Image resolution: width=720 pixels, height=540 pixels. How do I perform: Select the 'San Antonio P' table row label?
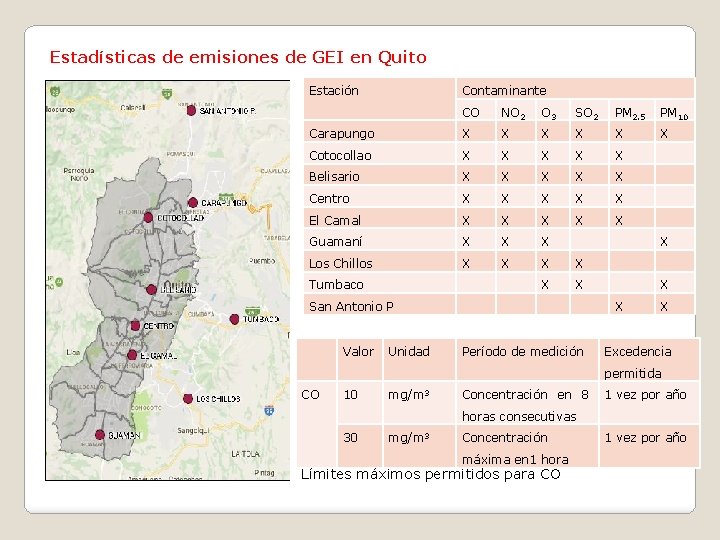click(x=351, y=306)
